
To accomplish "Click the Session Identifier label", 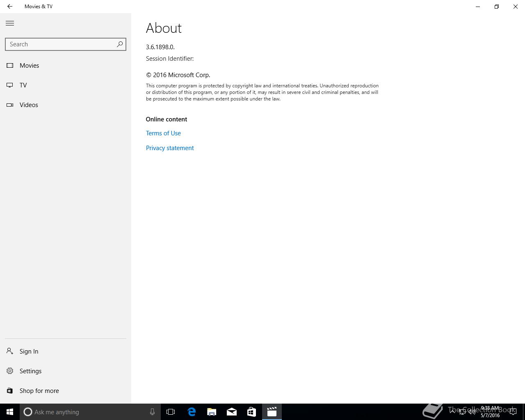I will (x=170, y=59).
